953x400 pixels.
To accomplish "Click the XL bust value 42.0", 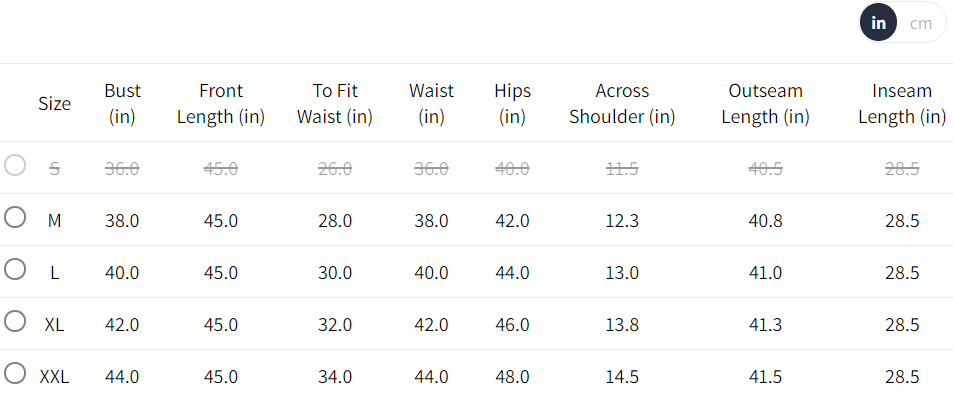I will 122,325.
